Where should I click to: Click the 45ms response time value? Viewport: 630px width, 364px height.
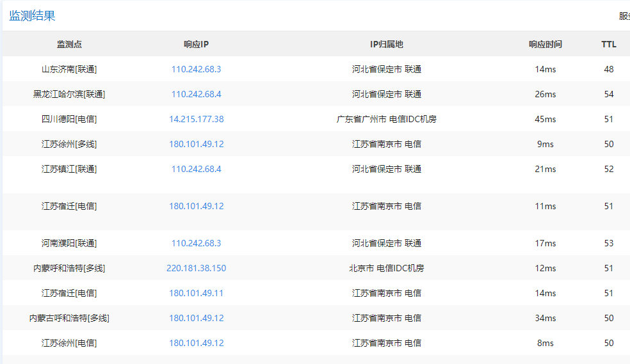pyautogui.click(x=545, y=119)
